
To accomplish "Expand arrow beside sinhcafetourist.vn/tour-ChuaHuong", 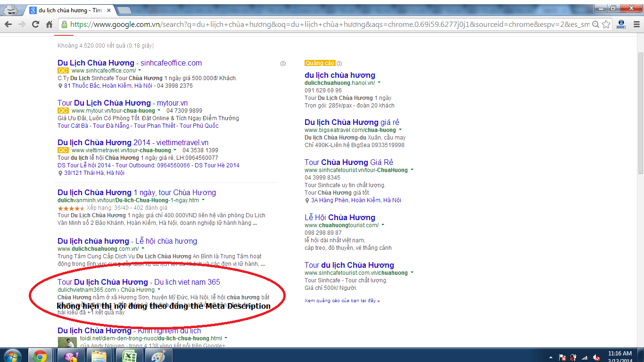I will point(412,170).
